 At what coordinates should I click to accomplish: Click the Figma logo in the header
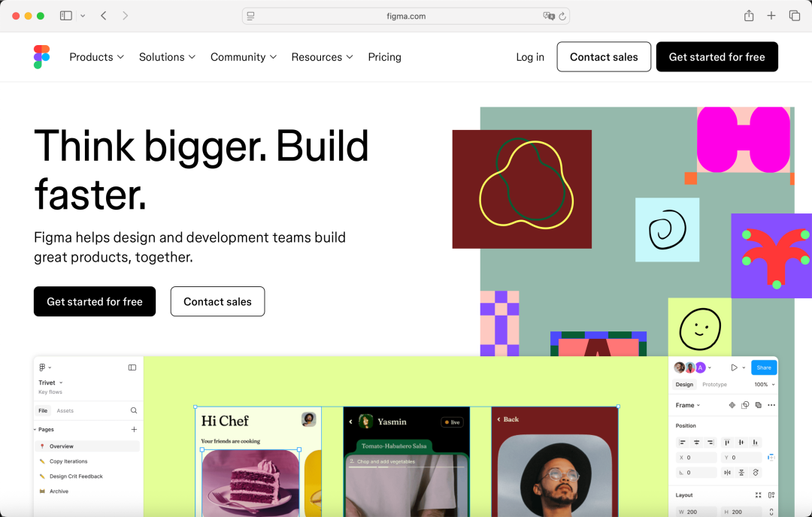41,57
